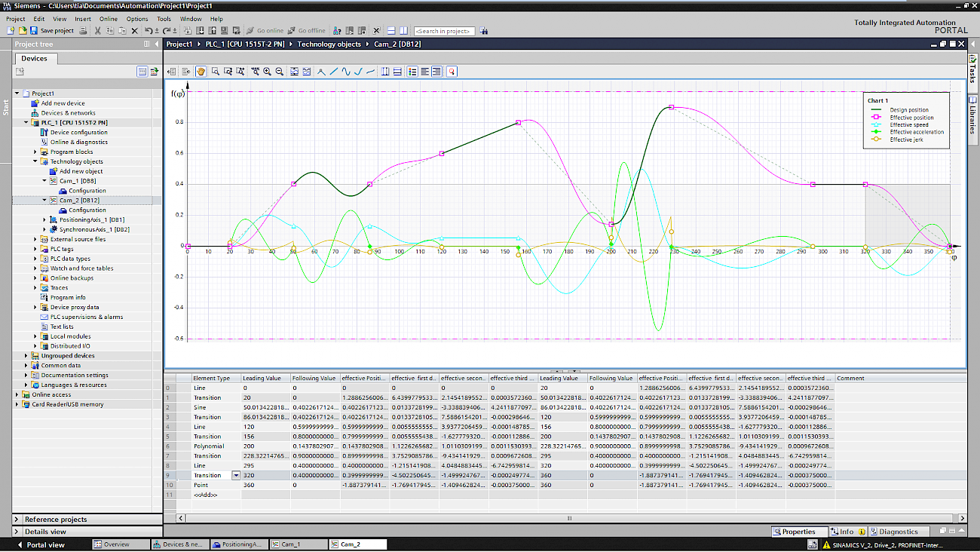Toggle the snap to grid icon

click(x=452, y=72)
